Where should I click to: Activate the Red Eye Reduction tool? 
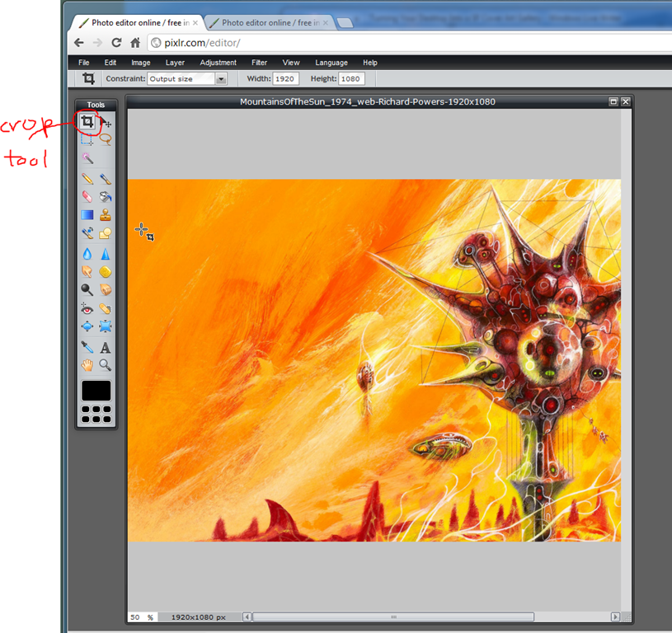tap(87, 308)
